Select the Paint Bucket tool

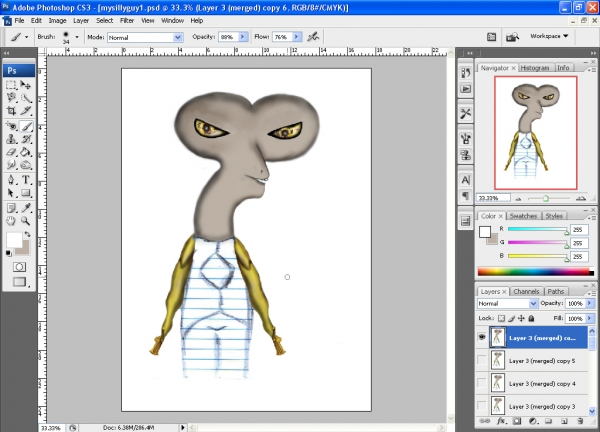click(x=26, y=152)
